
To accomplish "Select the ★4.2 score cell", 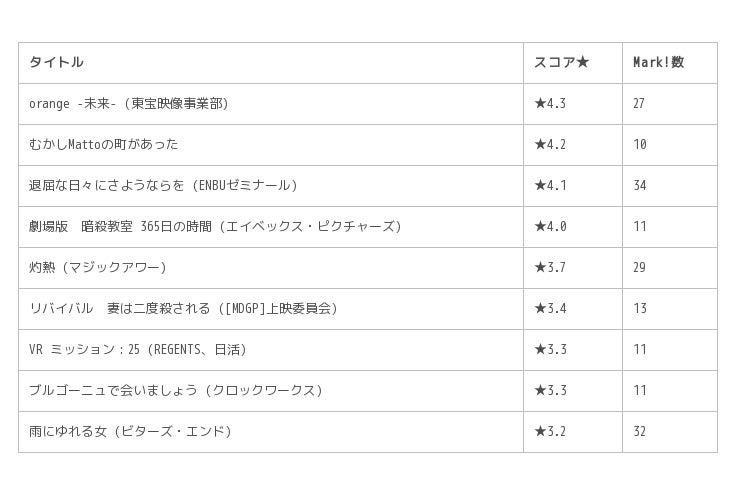I will pyautogui.click(x=550, y=144).
